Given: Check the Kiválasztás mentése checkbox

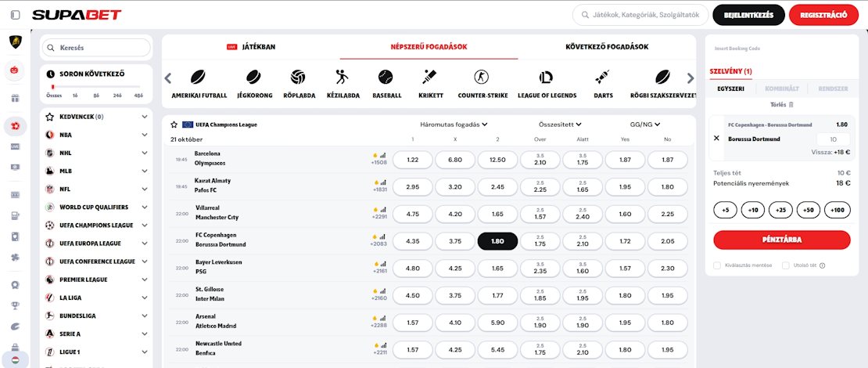Looking at the screenshot, I should (x=717, y=265).
